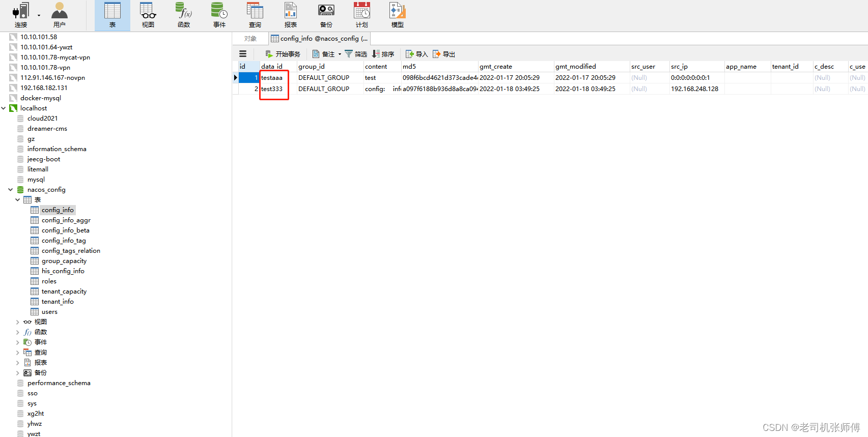Click 导出 export toolbar button

point(443,54)
